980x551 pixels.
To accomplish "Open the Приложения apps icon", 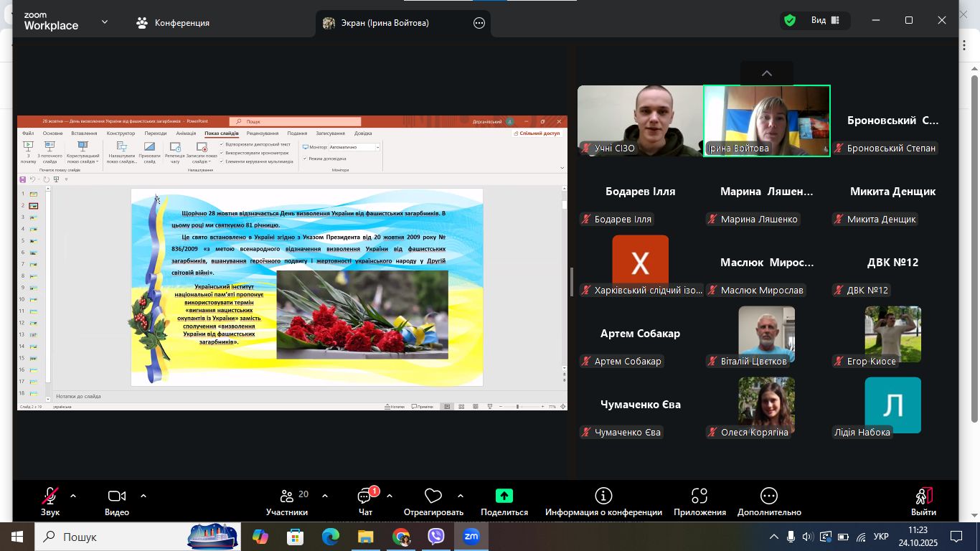I will (699, 496).
